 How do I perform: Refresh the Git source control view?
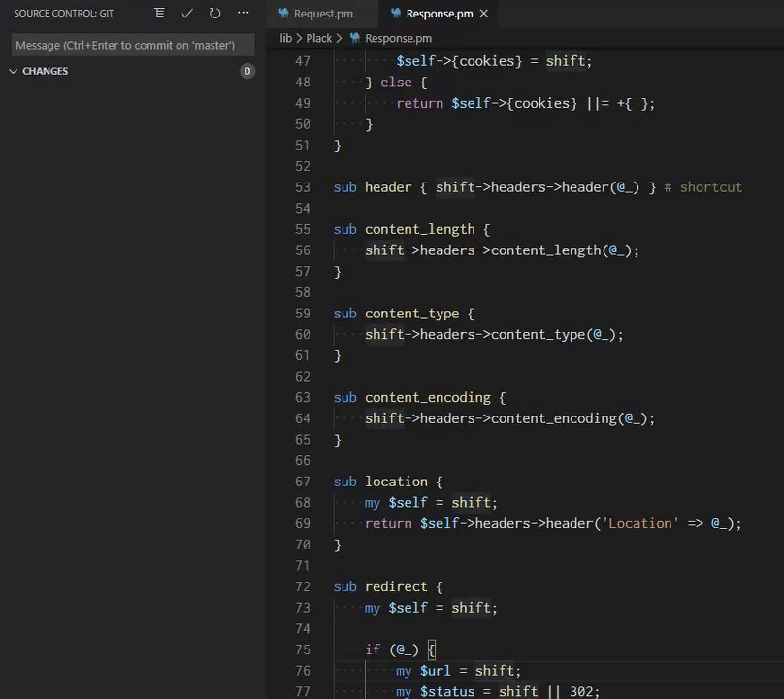[x=214, y=13]
